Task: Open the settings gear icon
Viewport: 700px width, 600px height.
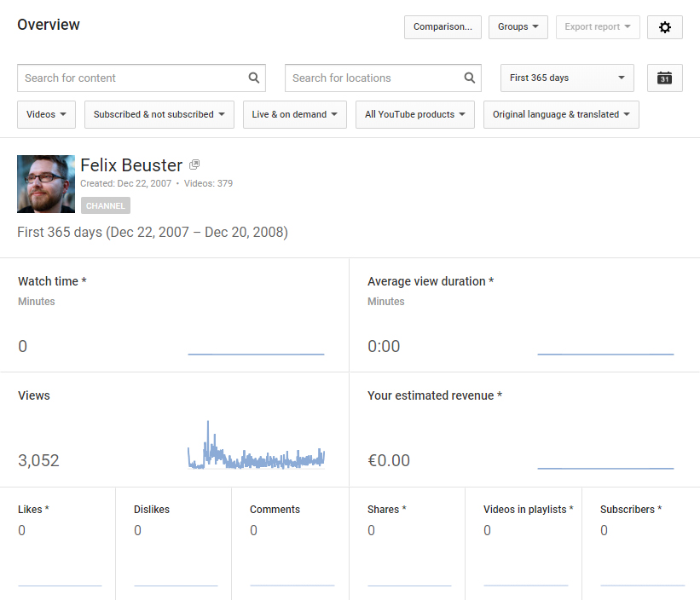Action: (x=665, y=27)
